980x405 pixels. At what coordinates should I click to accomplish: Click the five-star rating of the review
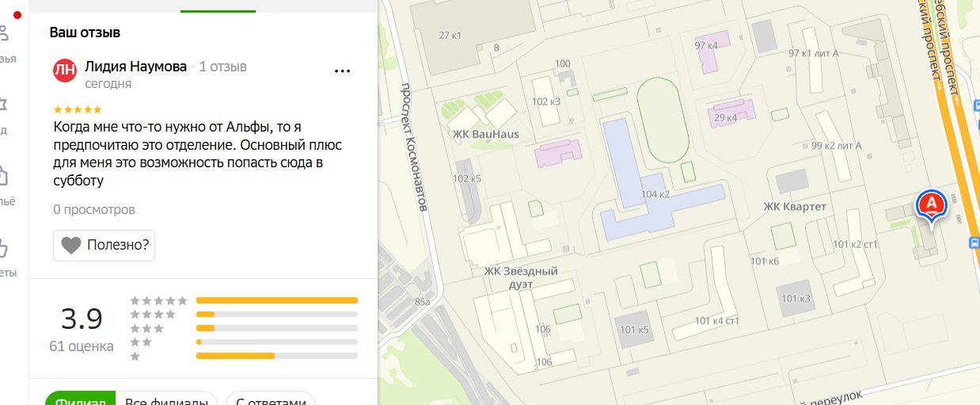(x=78, y=109)
